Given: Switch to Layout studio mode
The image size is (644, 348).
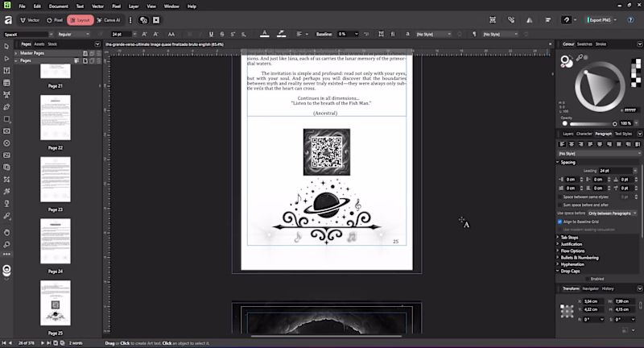Looking at the screenshot, I should coord(80,20).
